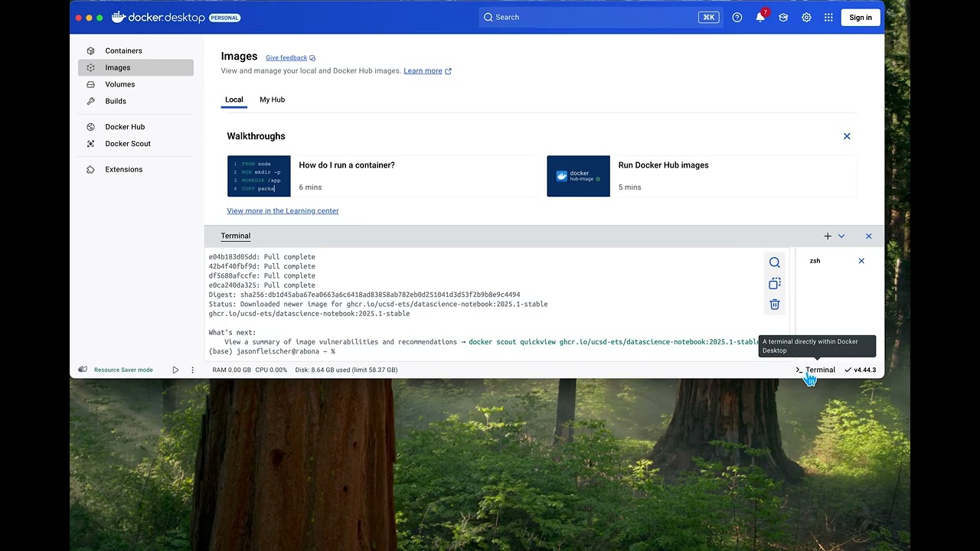The image size is (980, 551).
Task: Switch to the My Hub tab
Action: tap(272, 99)
